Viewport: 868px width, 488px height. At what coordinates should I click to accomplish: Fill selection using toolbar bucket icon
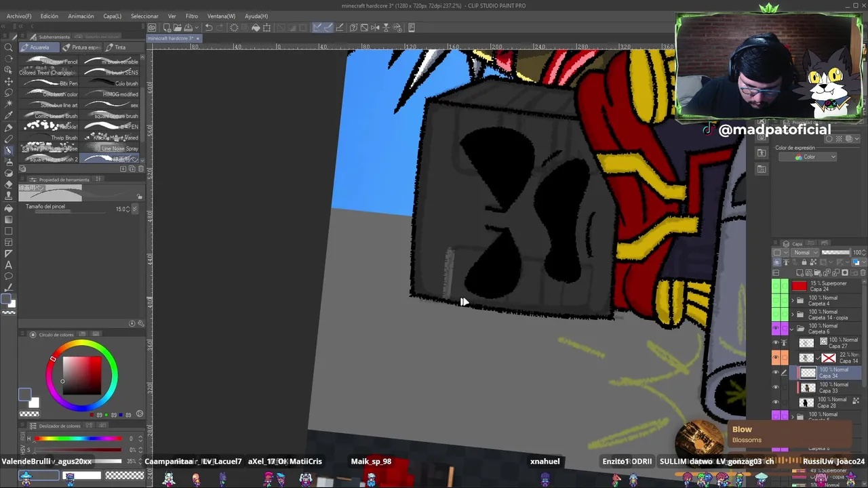pyautogui.click(x=256, y=28)
